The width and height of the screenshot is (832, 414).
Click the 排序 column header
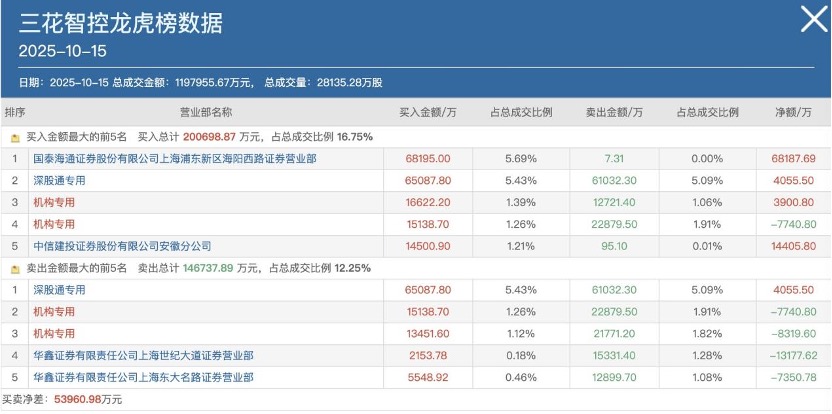pyautogui.click(x=15, y=113)
